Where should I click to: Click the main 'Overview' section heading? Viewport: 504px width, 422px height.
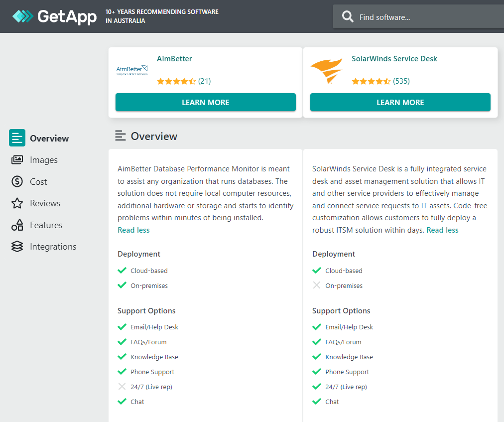[x=154, y=137]
